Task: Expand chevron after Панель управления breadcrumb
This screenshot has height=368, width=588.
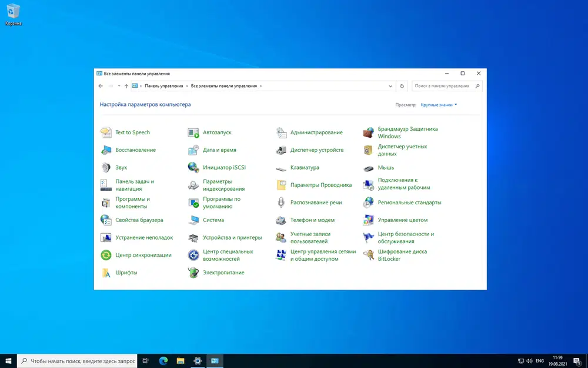Action: coord(187,86)
